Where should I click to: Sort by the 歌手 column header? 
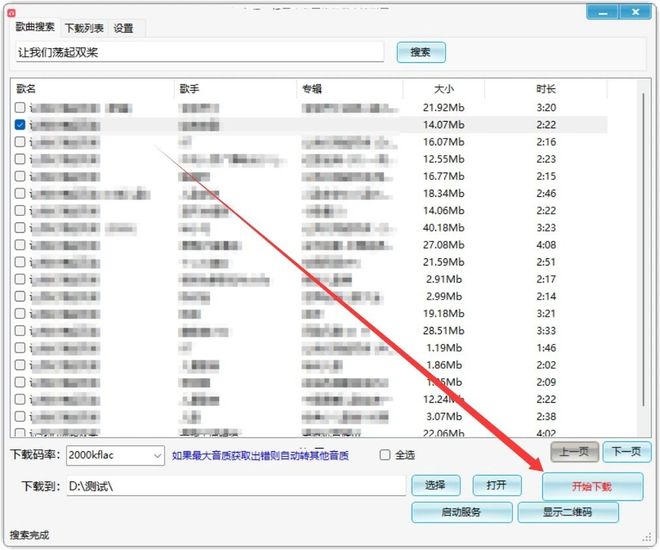coord(189,89)
